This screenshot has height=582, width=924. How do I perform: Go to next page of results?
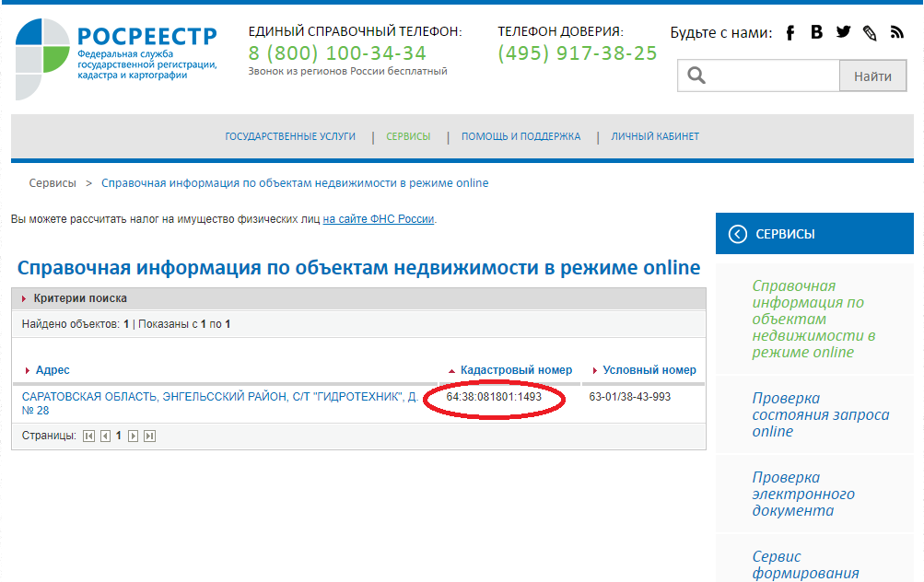(x=134, y=436)
